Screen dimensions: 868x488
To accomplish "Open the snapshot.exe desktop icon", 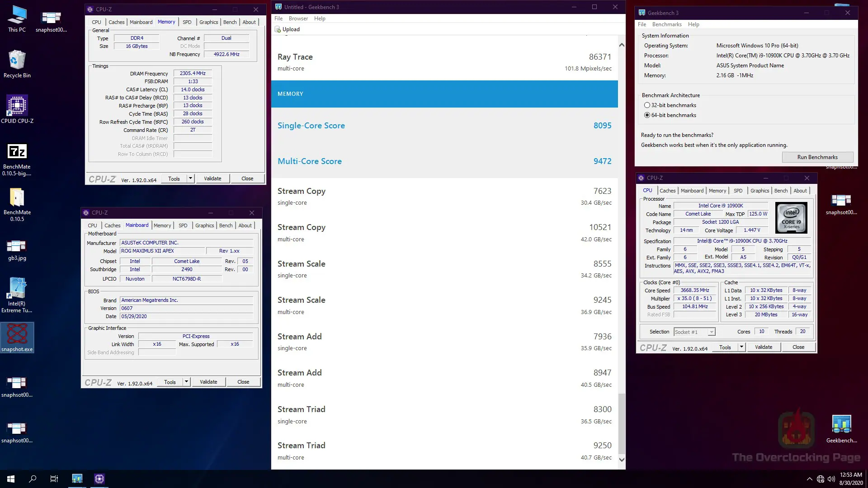I will [17, 335].
